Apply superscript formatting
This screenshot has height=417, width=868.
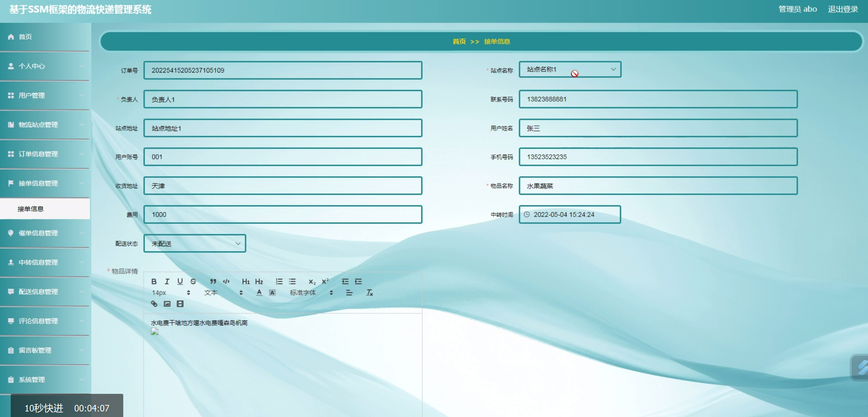coord(325,282)
